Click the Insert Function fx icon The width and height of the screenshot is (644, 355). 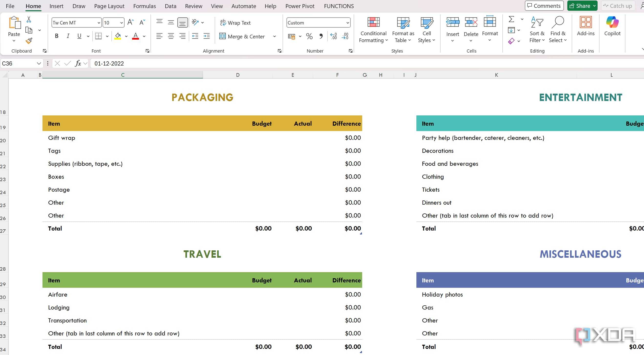click(x=78, y=63)
